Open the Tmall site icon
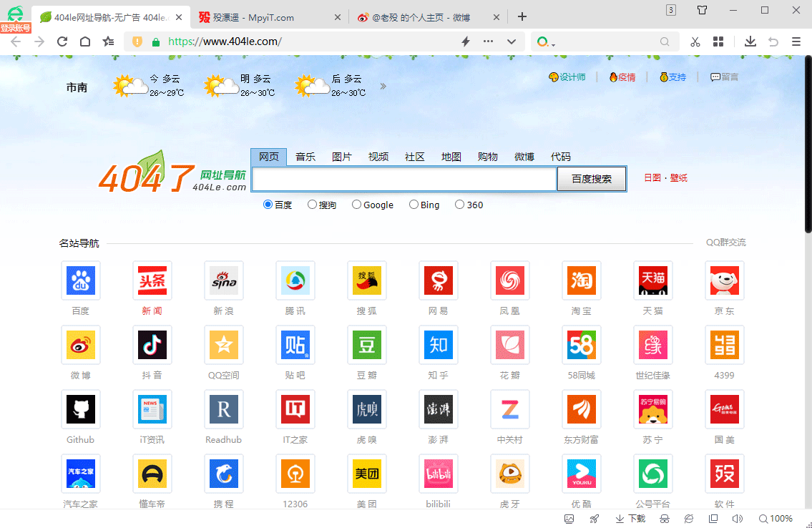Viewport: 812px width, 528px height. coord(652,280)
